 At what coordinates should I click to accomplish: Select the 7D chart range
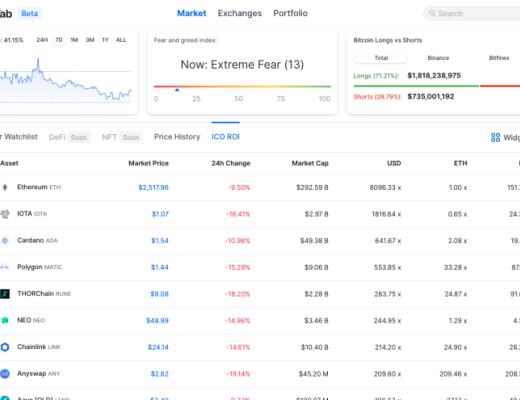coord(59,40)
